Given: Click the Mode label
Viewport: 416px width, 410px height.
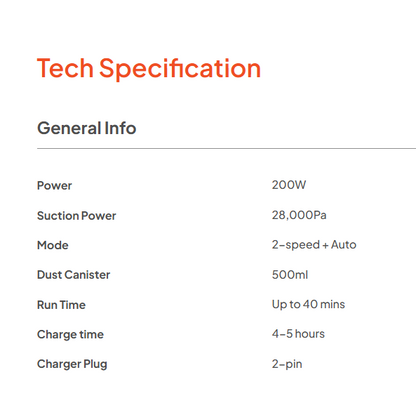Looking at the screenshot, I should click(53, 245).
